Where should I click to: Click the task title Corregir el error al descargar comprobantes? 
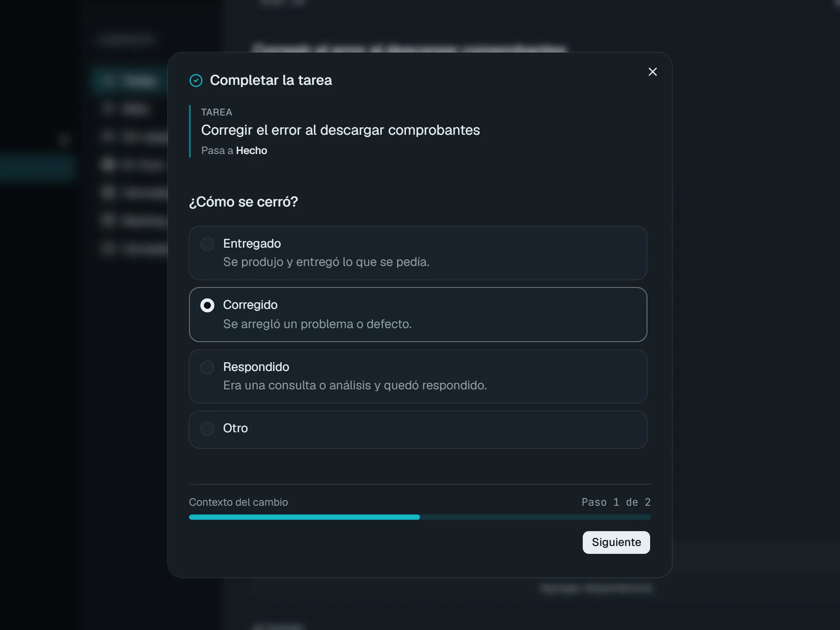[340, 130]
